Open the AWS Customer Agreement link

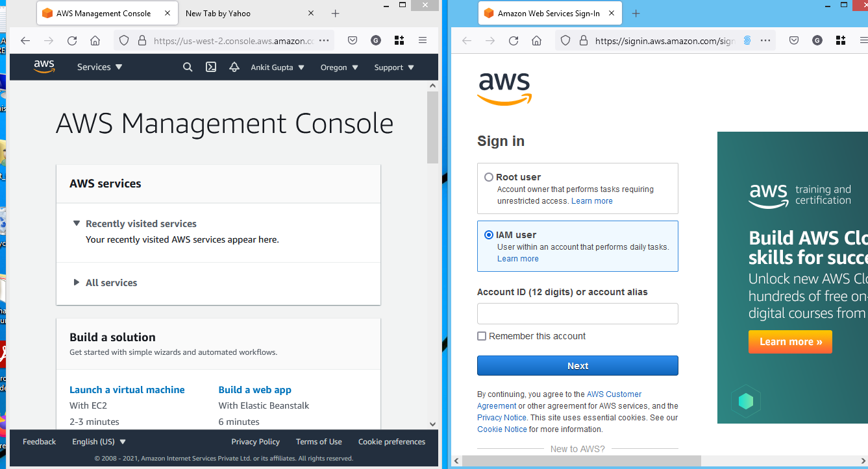click(x=559, y=400)
